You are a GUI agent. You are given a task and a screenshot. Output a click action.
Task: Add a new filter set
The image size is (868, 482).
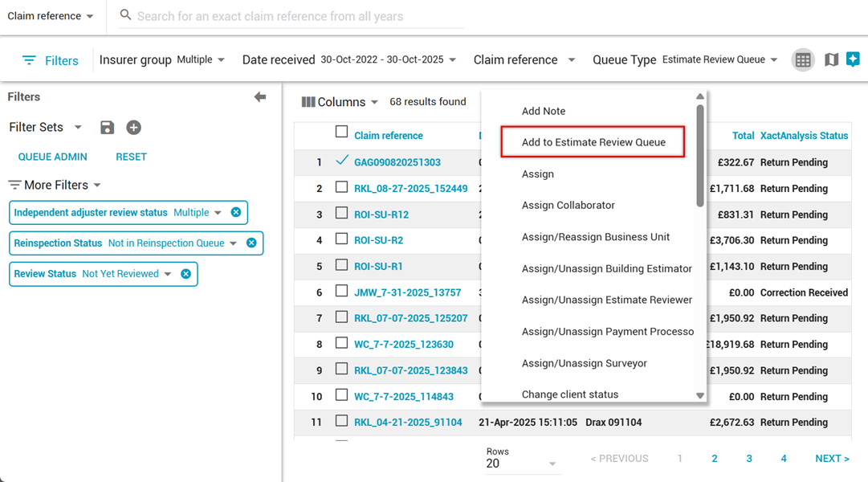[133, 128]
